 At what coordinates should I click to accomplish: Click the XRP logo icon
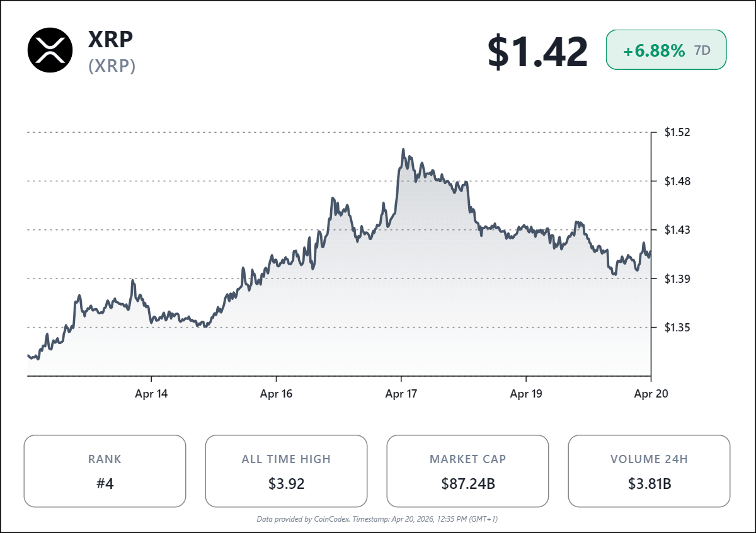(50, 50)
